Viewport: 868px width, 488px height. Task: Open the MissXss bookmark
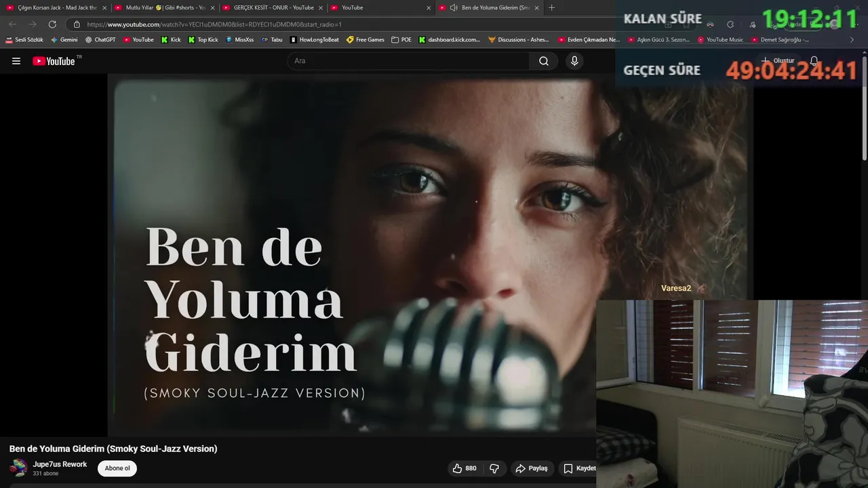point(239,40)
